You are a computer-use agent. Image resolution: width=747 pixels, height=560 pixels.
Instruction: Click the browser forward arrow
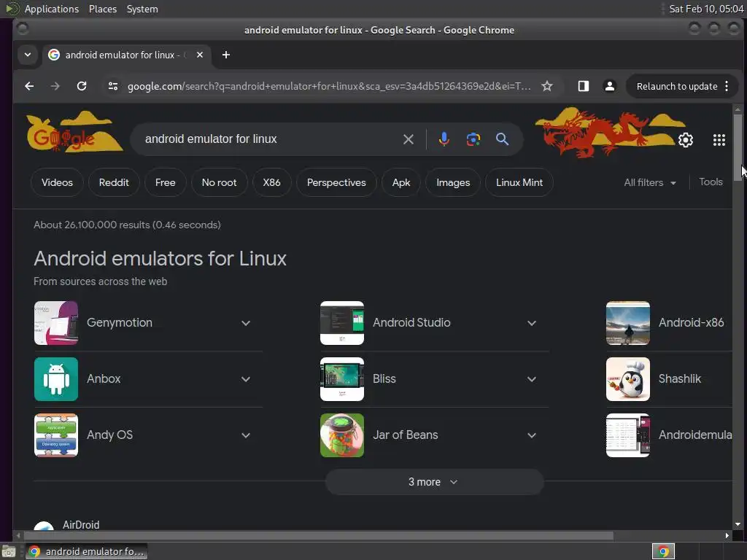[x=55, y=86]
